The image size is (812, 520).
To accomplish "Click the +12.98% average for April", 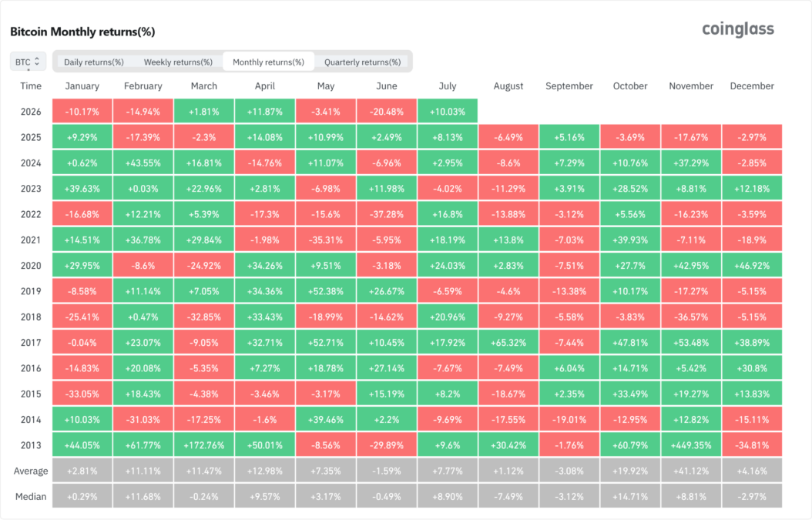I will click(x=264, y=470).
